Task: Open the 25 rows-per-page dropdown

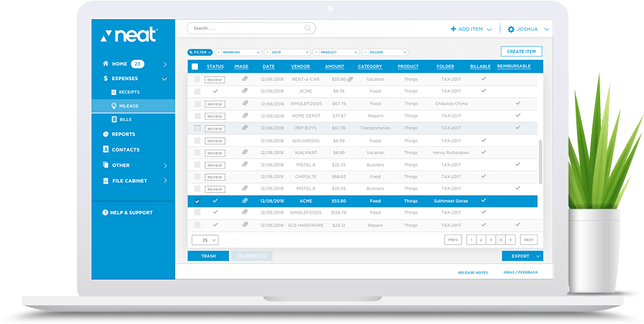Action: coord(205,240)
